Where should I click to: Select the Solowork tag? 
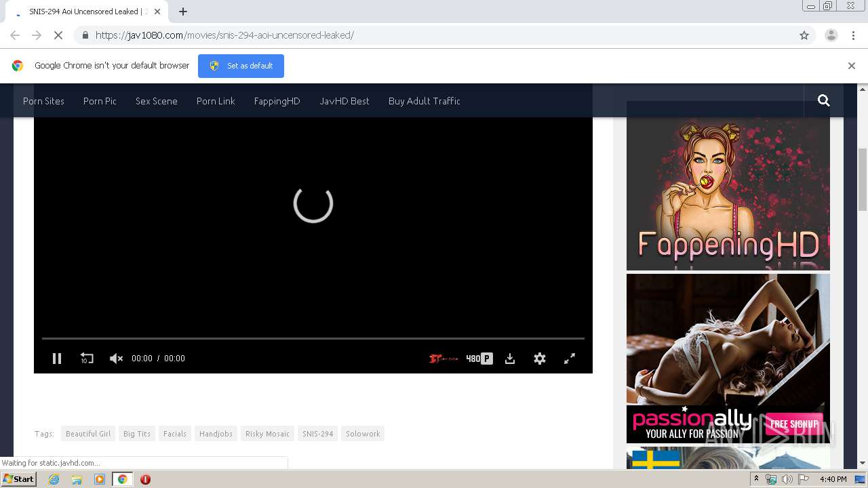click(x=363, y=434)
